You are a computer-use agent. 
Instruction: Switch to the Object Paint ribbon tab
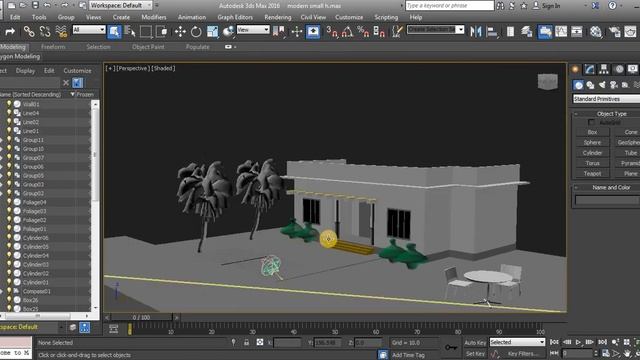tap(148, 47)
